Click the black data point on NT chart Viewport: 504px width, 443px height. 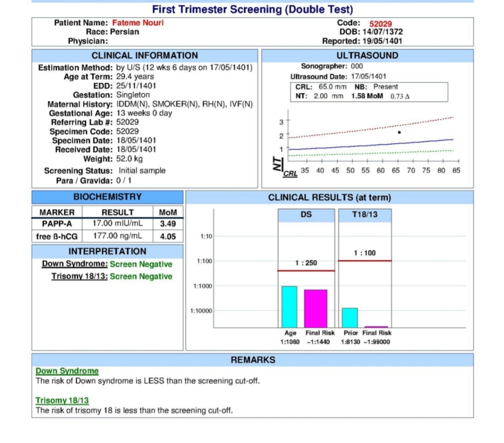coord(399,132)
